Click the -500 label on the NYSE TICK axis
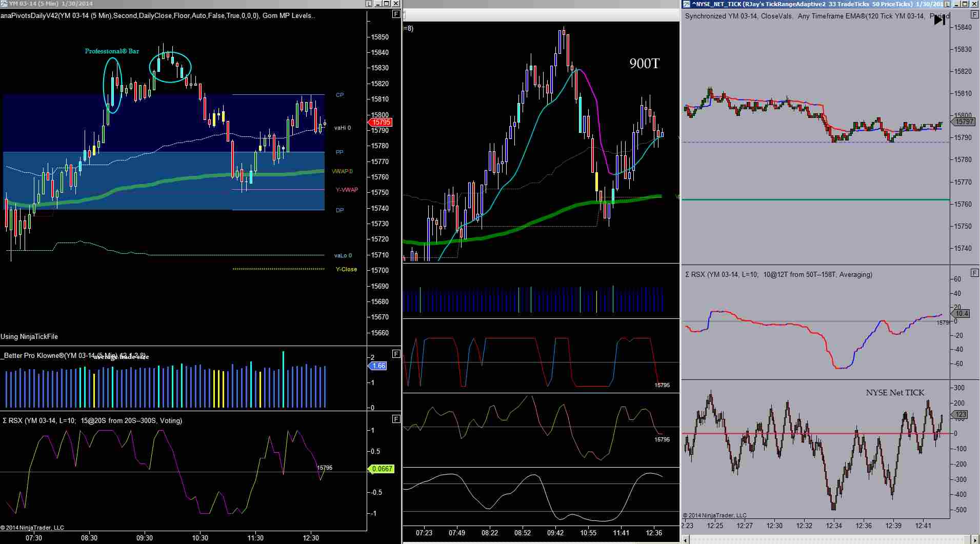The width and height of the screenshot is (980, 544). [x=961, y=510]
